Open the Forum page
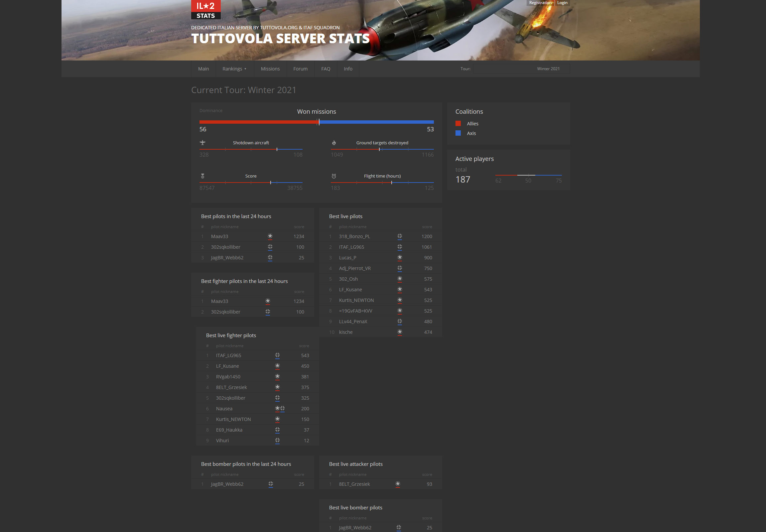 point(300,69)
